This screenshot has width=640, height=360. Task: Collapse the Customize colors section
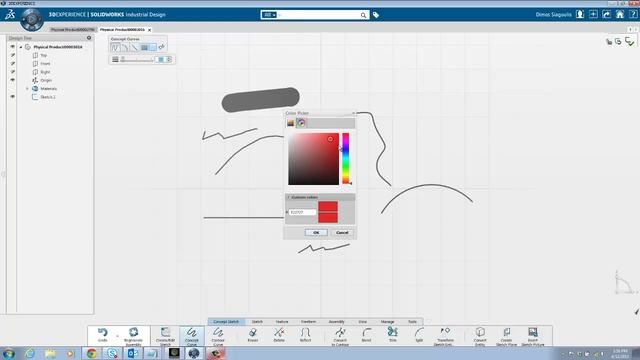click(x=288, y=197)
